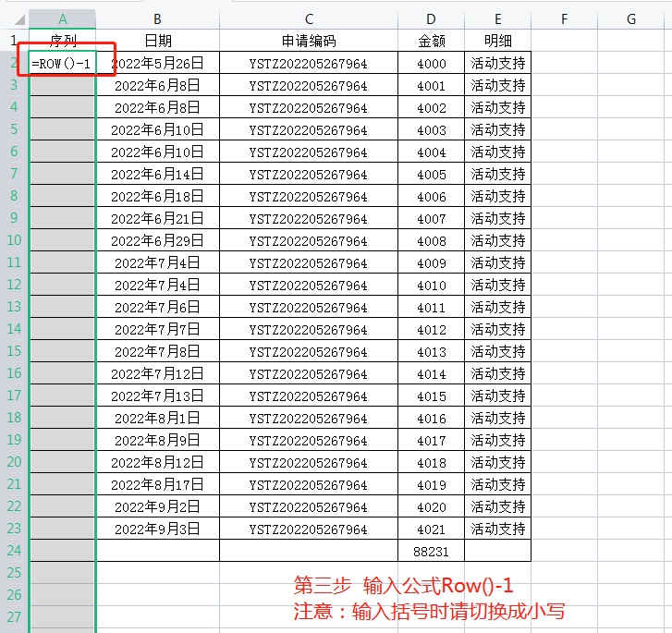Click date cell 2022年8月9日
Viewport: 672px width, 633px height.
(158, 440)
